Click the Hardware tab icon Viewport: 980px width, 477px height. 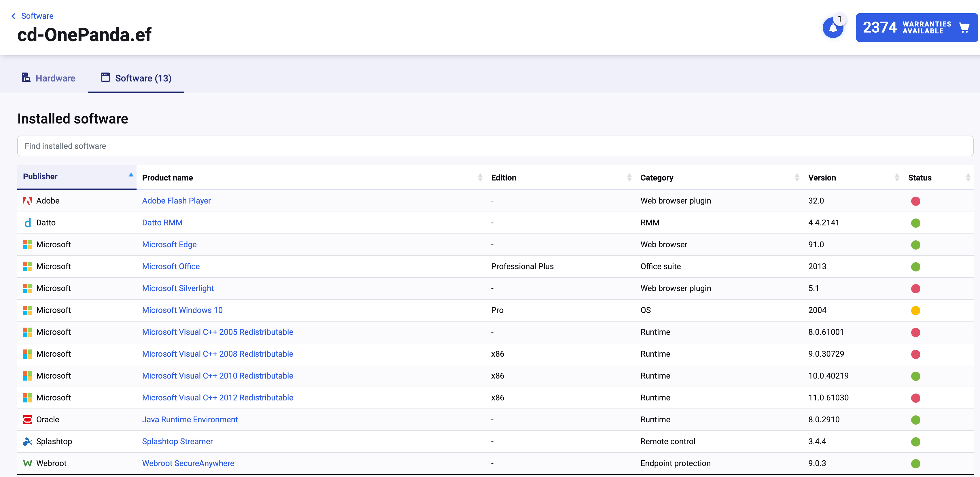coord(26,77)
